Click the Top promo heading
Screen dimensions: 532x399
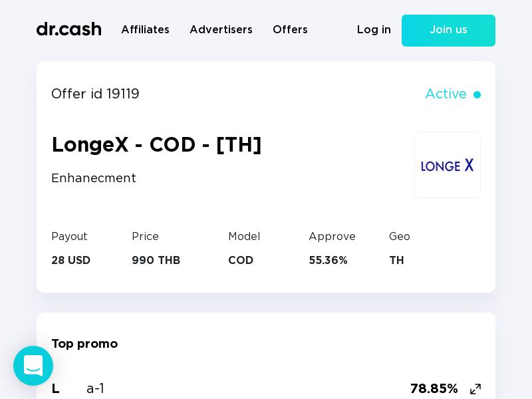click(84, 344)
